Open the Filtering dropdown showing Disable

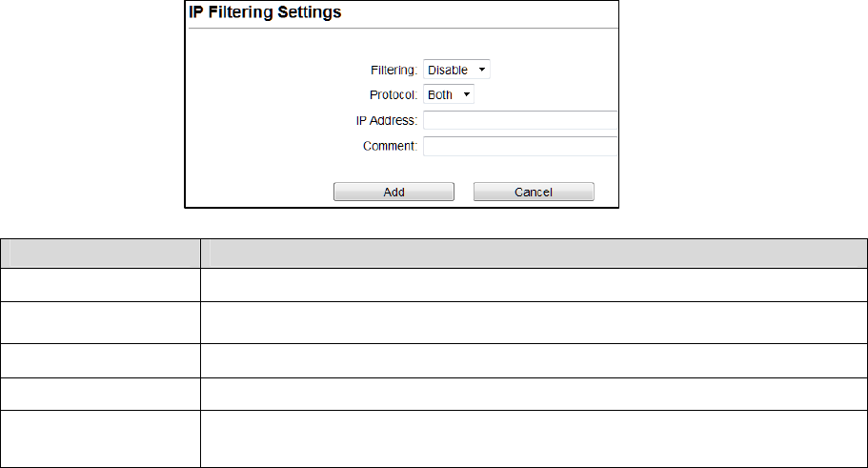point(456,70)
